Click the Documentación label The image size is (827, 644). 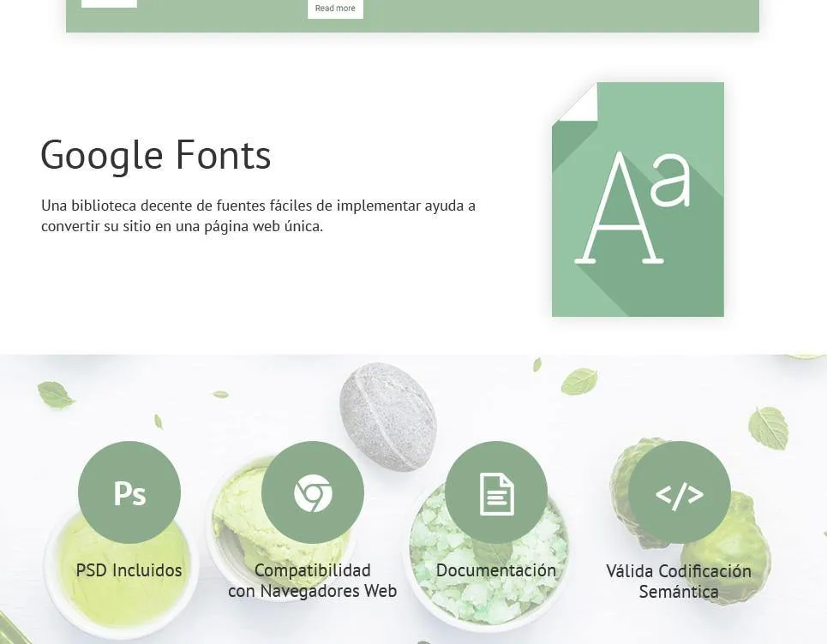pyautogui.click(x=496, y=570)
